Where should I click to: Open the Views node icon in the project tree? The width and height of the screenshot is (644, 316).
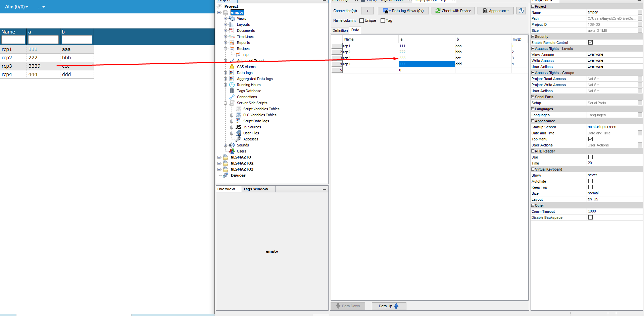coord(232,18)
